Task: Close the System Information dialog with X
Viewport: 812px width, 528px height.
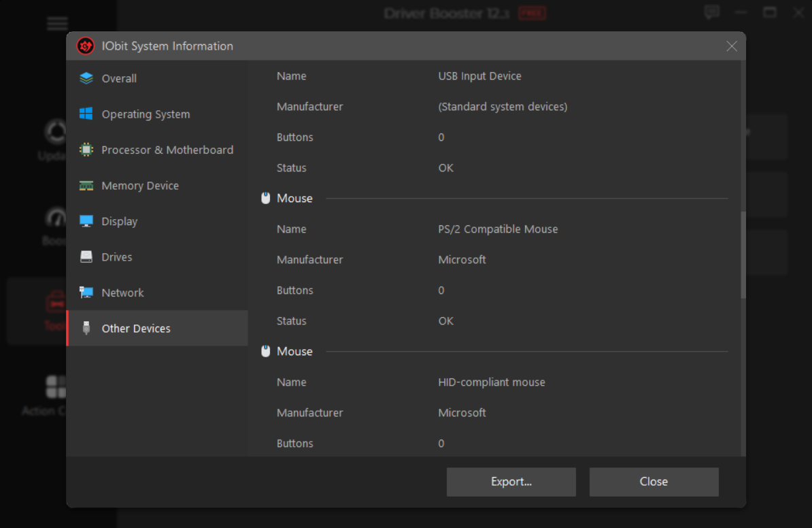Action: (x=732, y=46)
